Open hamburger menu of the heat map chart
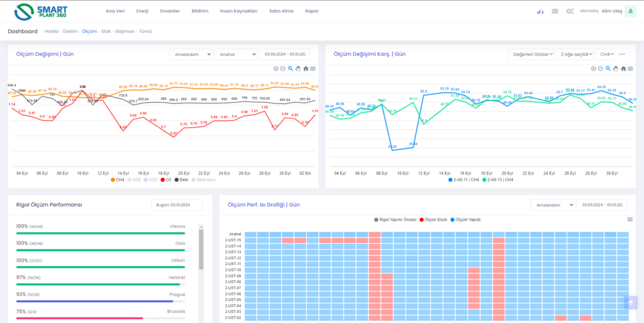The height and width of the screenshot is (323, 644). point(630,219)
